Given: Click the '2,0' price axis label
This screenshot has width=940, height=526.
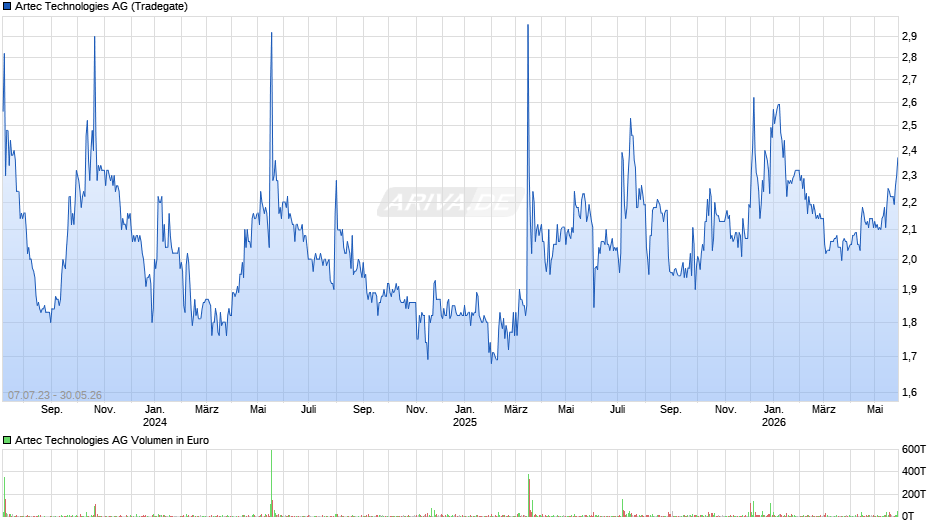Looking at the screenshot, I should point(909,259).
